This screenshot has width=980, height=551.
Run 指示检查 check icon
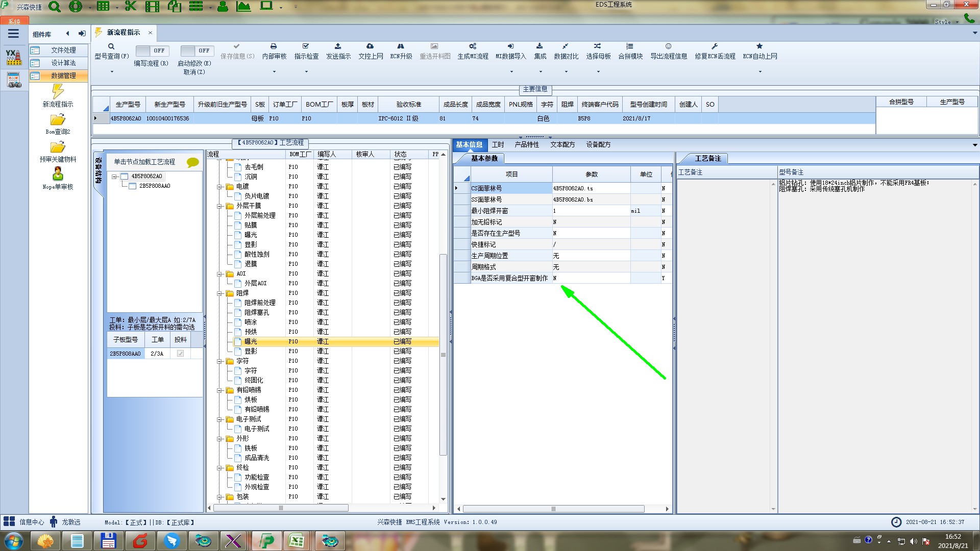coord(306,46)
